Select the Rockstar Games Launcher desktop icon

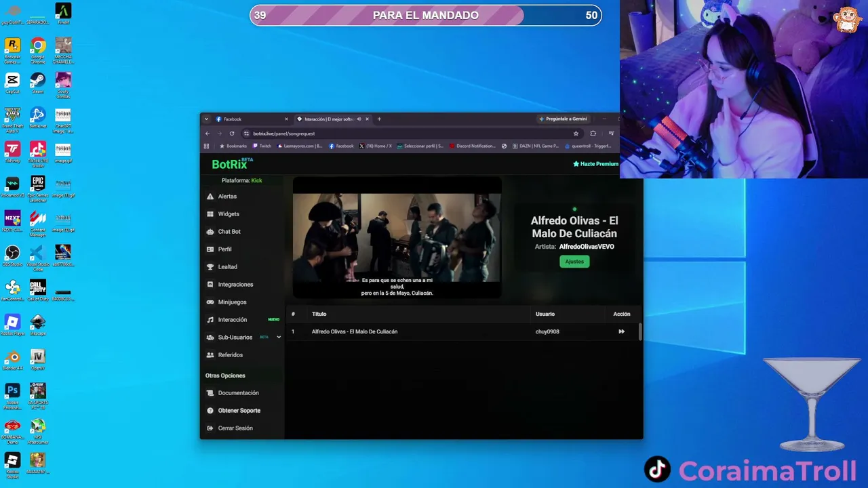click(12, 51)
